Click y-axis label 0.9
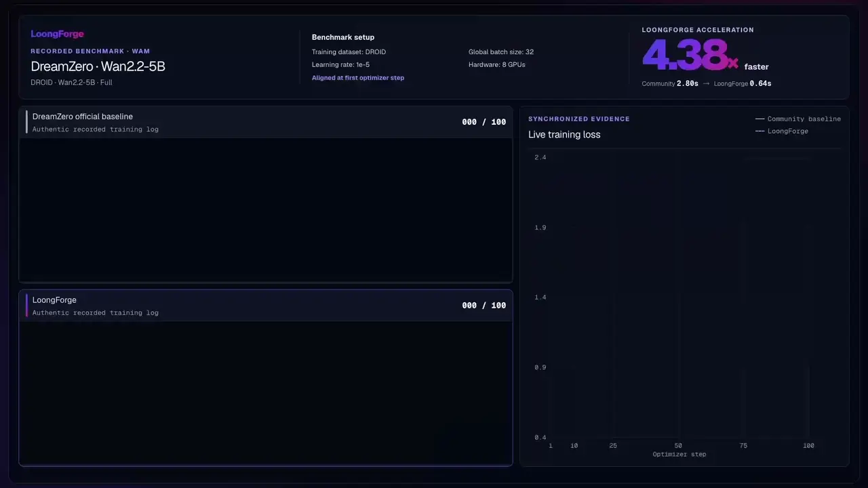The width and height of the screenshot is (868, 488). coord(540,367)
